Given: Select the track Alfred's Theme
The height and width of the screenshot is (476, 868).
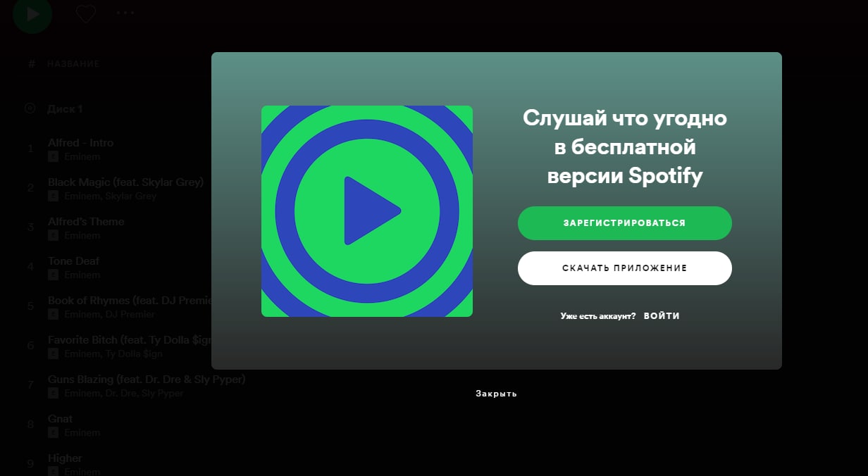Looking at the screenshot, I should [x=86, y=221].
